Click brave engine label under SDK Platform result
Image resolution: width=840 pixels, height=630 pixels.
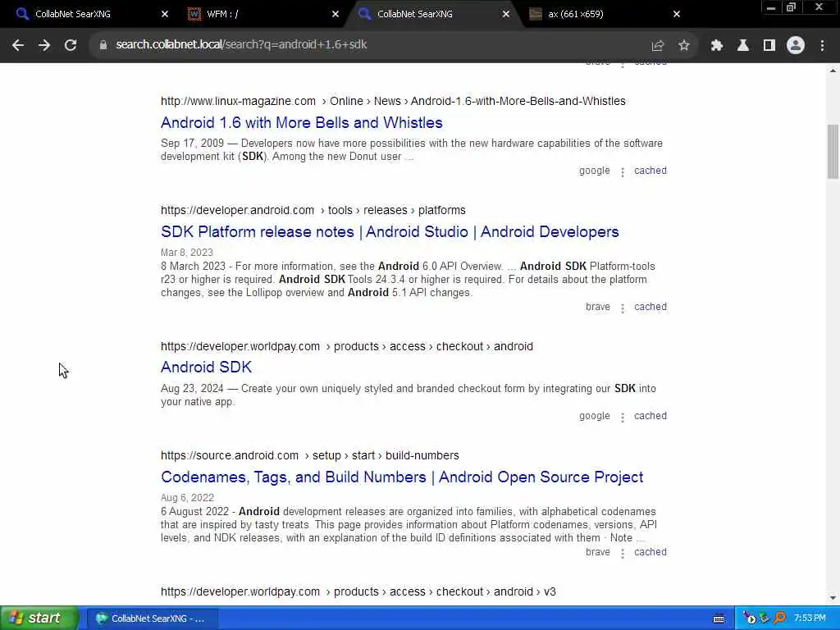click(x=597, y=307)
